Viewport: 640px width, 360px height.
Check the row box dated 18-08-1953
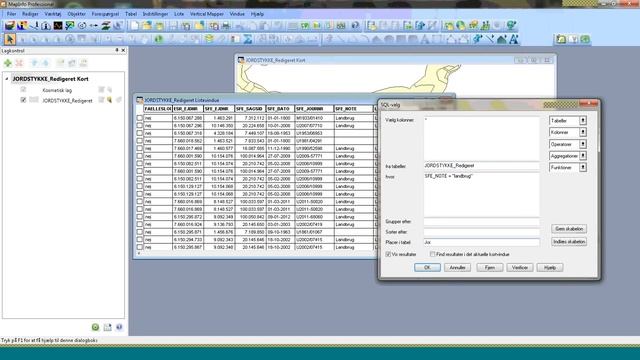pyautogui.click(x=140, y=133)
